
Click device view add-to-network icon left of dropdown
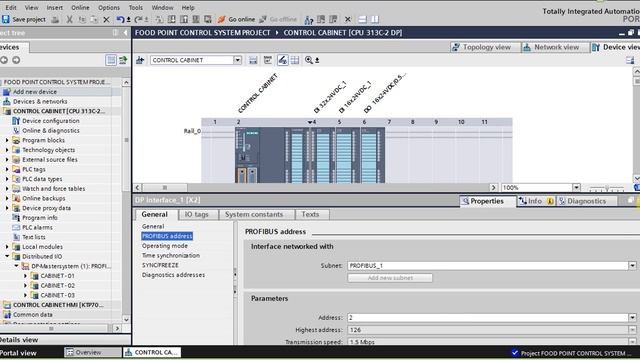coord(140,60)
